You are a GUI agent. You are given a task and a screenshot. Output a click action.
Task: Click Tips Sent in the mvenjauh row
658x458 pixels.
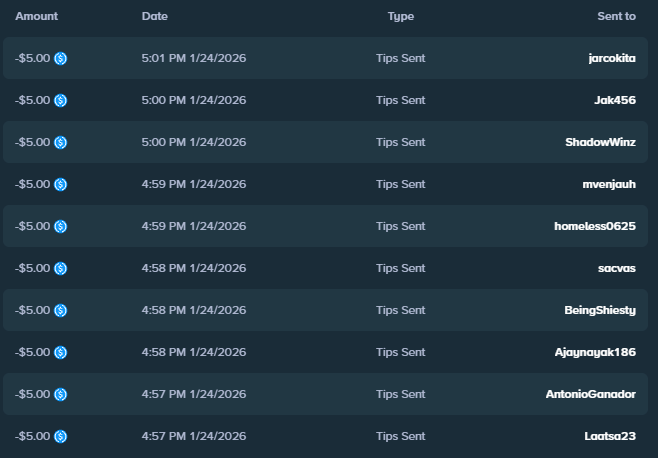coord(401,184)
